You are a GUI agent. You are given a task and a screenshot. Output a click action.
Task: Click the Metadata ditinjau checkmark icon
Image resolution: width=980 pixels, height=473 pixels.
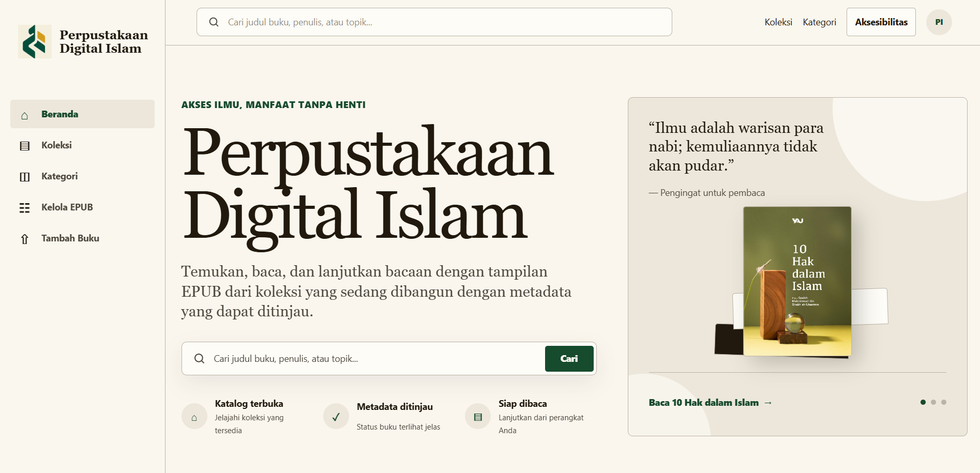[x=336, y=417]
